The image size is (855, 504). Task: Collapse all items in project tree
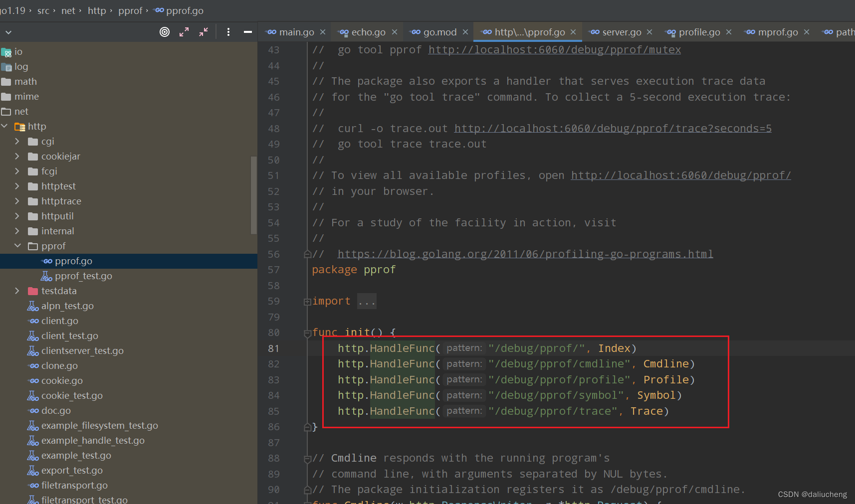click(204, 32)
